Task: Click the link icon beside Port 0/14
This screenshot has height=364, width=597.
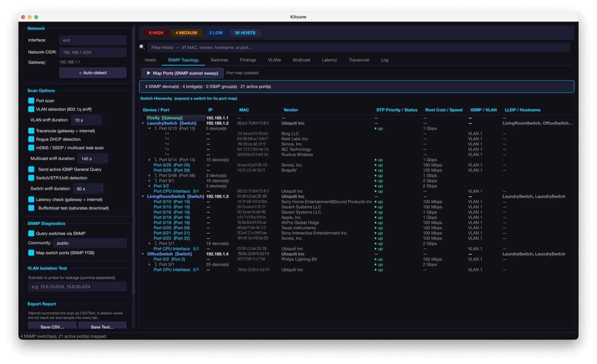Action: 156,160
